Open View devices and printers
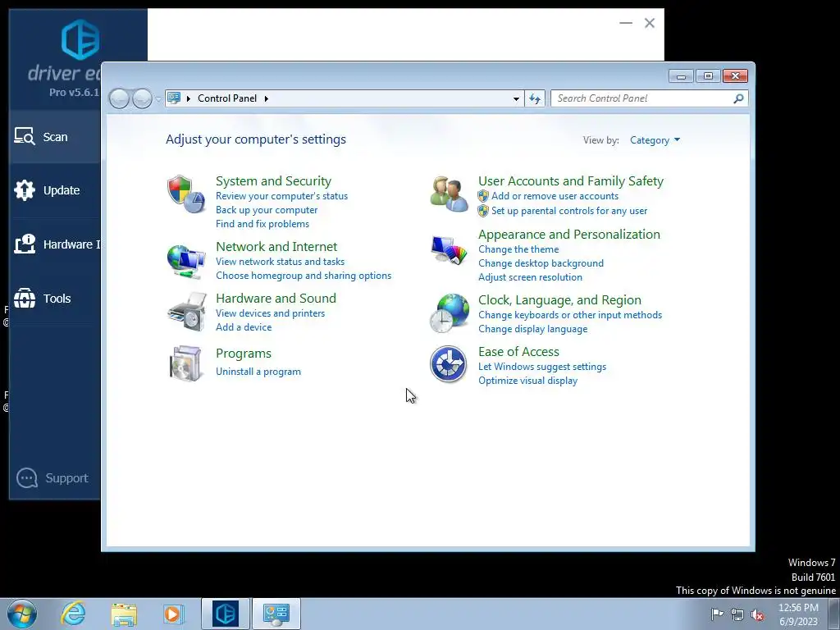Screen dimensions: 840x630 (x=270, y=313)
